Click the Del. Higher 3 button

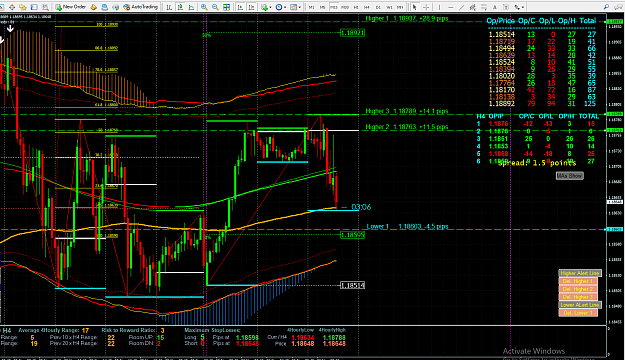578,297
